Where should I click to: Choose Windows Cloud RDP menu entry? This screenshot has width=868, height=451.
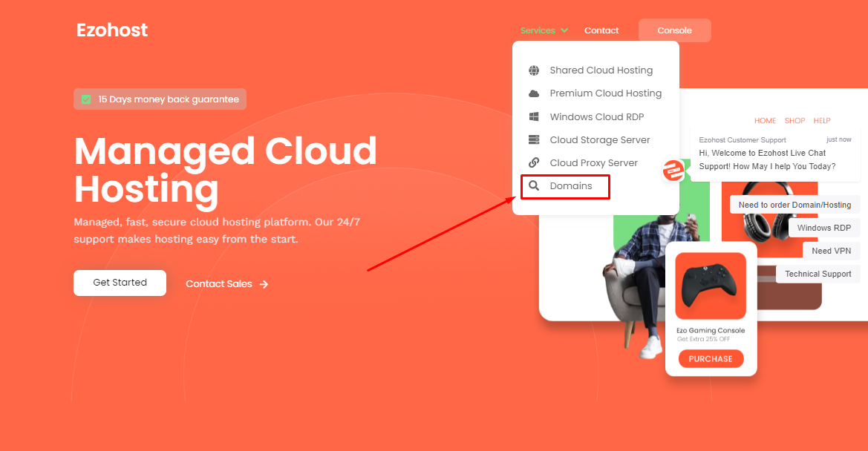pyautogui.click(x=597, y=116)
